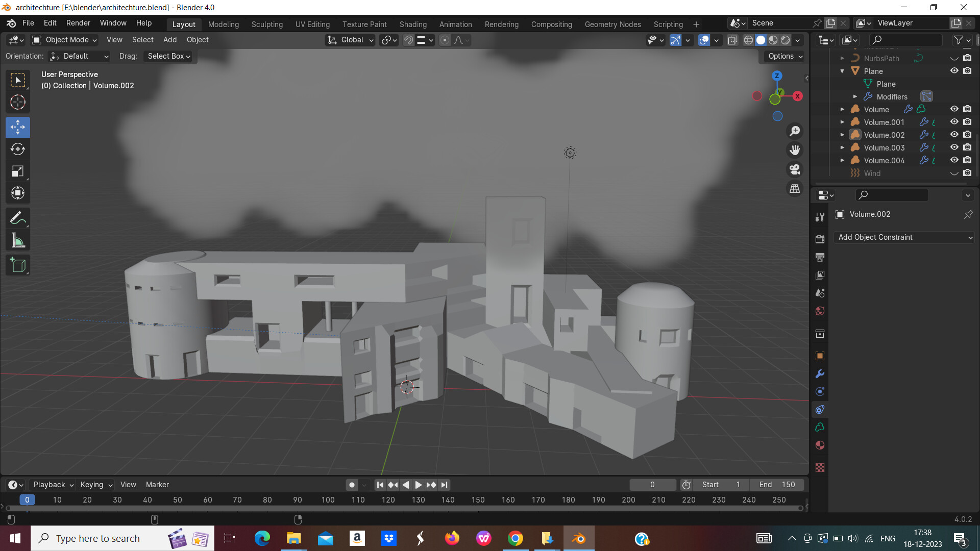Select the Annotate tool
The width and height of the screenshot is (980, 551).
(17, 218)
